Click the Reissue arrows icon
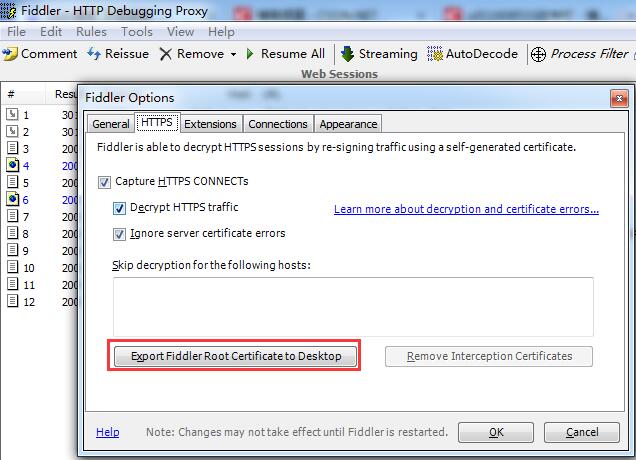 94,54
